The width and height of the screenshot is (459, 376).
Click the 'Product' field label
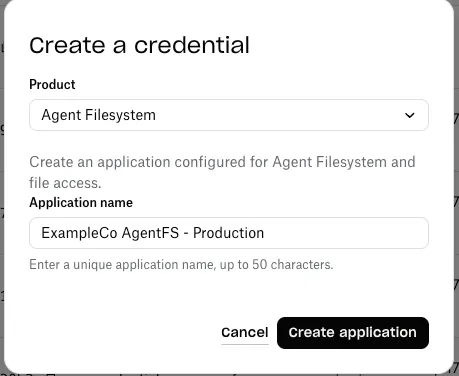pyautogui.click(x=52, y=84)
